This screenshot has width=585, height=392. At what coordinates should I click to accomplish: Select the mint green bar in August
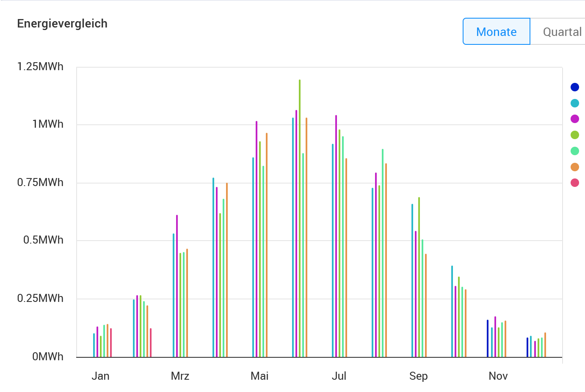383,254
